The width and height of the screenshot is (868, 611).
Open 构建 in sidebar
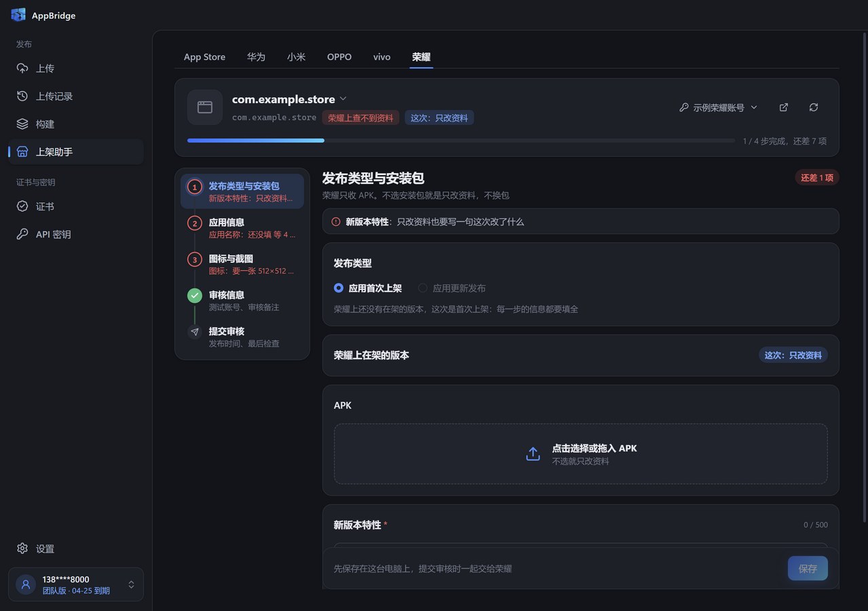76,124
